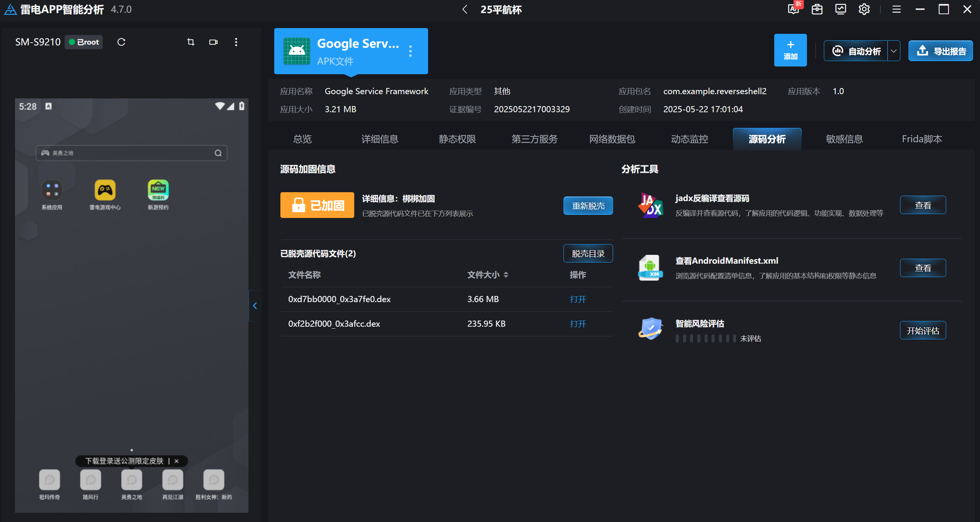This screenshot has height=522, width=980.
Task: Click evidence number 2025052217003329
Action: pyautogui.click(x=532, y=109)
